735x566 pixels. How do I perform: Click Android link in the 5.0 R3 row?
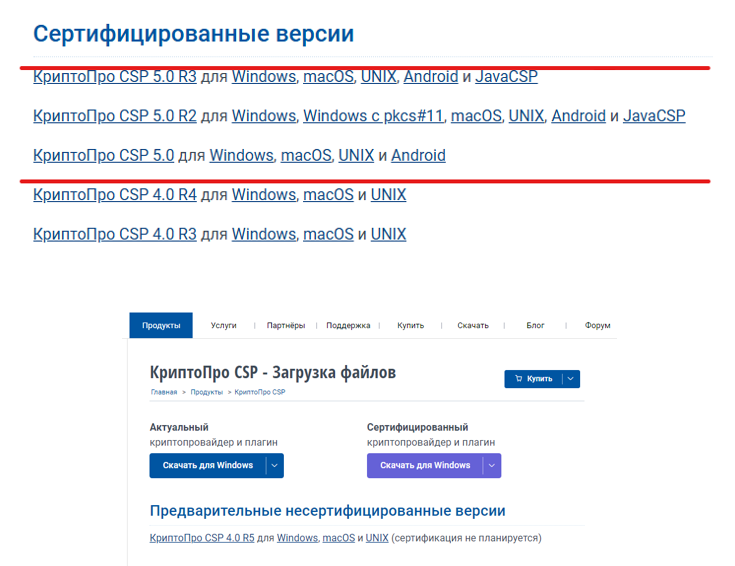coord(431,76)
